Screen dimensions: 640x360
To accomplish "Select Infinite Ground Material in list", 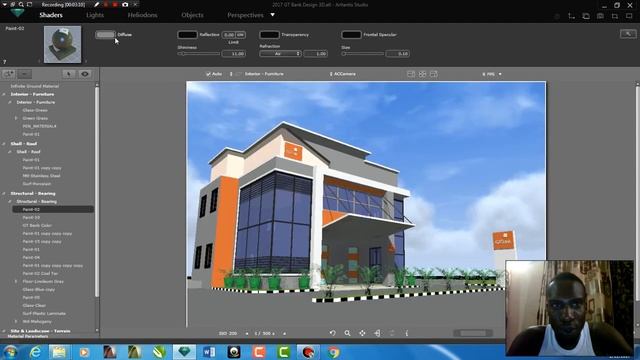I will click(35, 86).
